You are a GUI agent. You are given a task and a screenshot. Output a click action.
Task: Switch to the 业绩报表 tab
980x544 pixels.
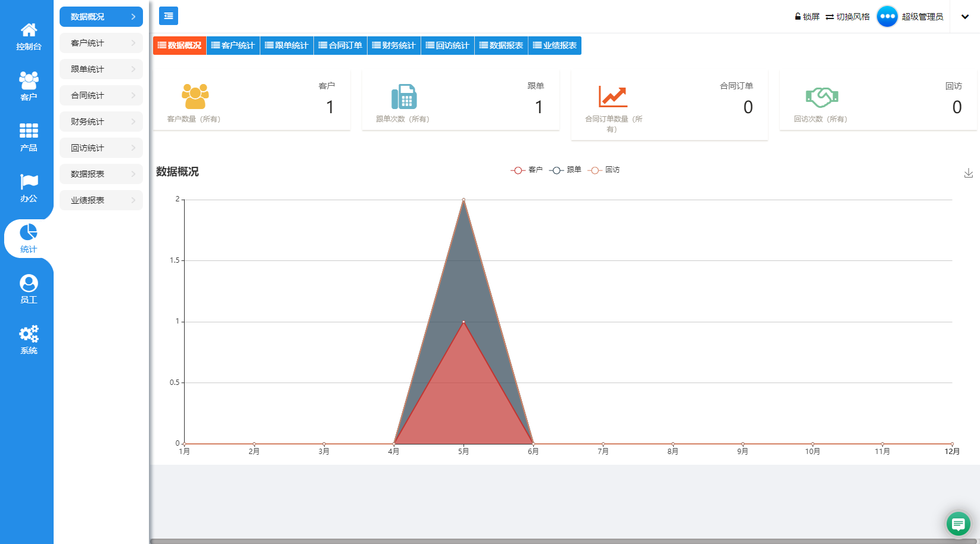(555, 45)
